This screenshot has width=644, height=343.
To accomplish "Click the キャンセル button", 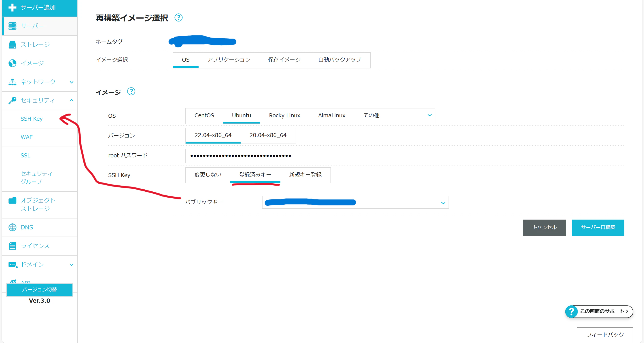I will (544, 227).
